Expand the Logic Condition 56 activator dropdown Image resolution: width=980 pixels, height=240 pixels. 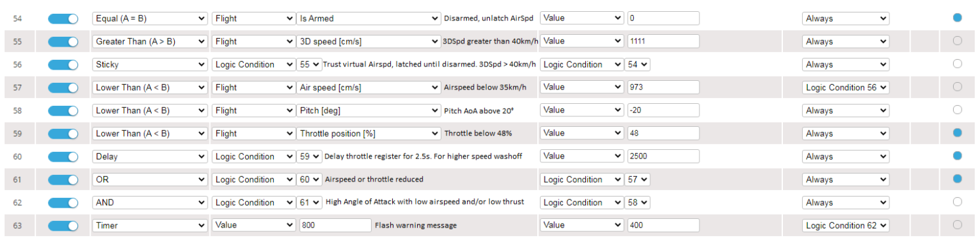click(845, 87)
